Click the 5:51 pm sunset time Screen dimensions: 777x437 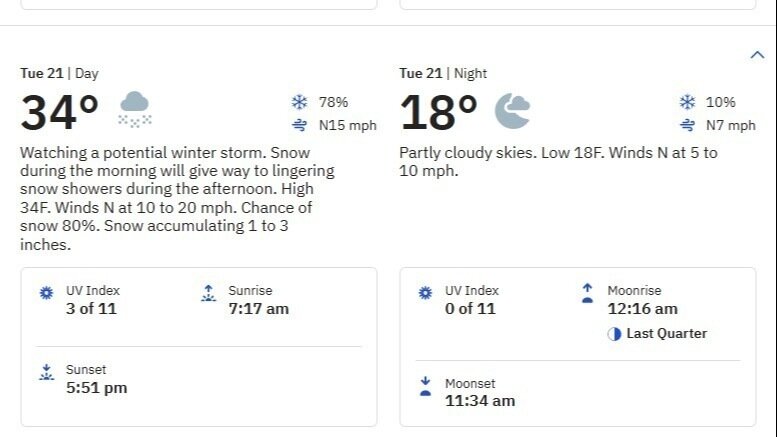point(96,388)
